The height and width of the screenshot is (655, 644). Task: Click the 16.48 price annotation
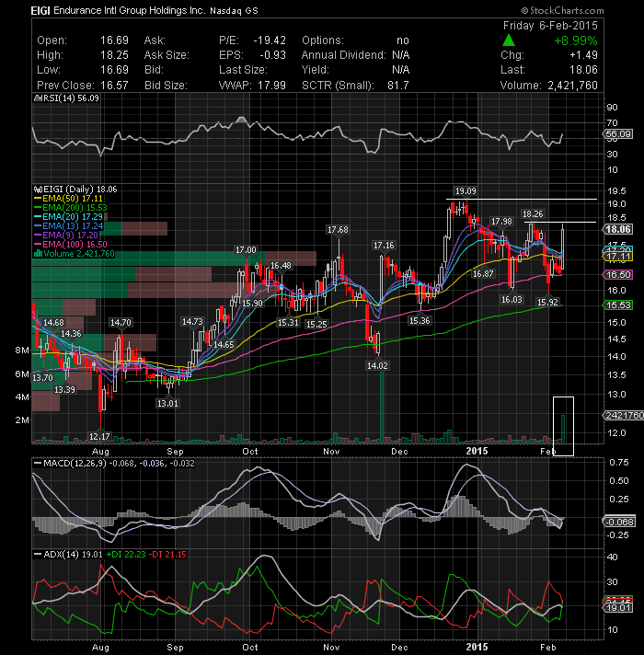(x=281, y=266)
